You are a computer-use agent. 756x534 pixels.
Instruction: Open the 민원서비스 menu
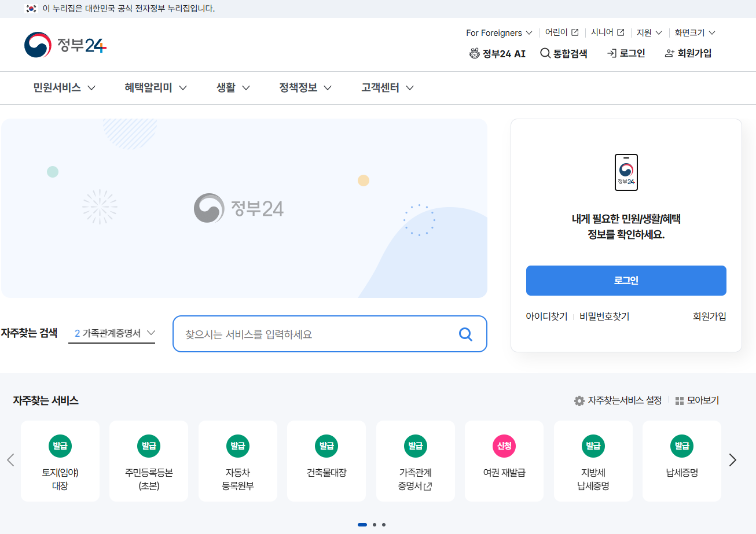point(64,88)
